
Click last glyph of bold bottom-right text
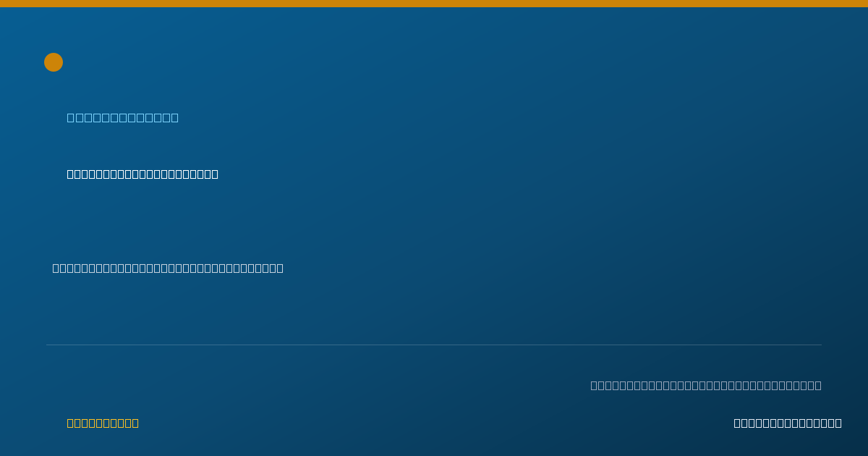tap(838, 423)
